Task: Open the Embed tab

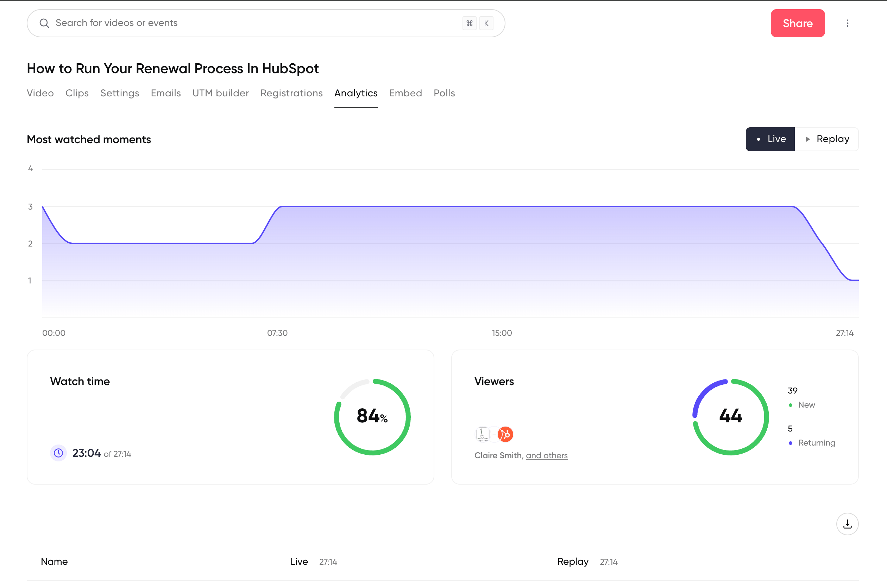Action: tap(405, 93)
